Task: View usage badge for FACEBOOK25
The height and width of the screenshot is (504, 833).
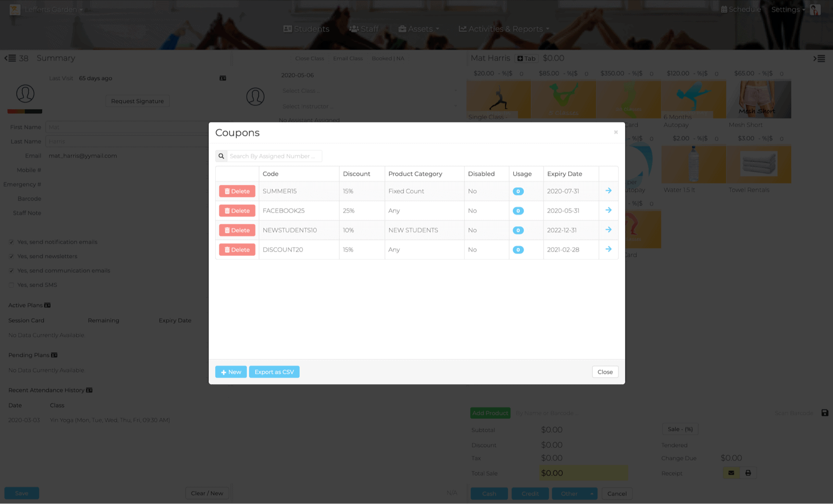Action: pos(518,211)
